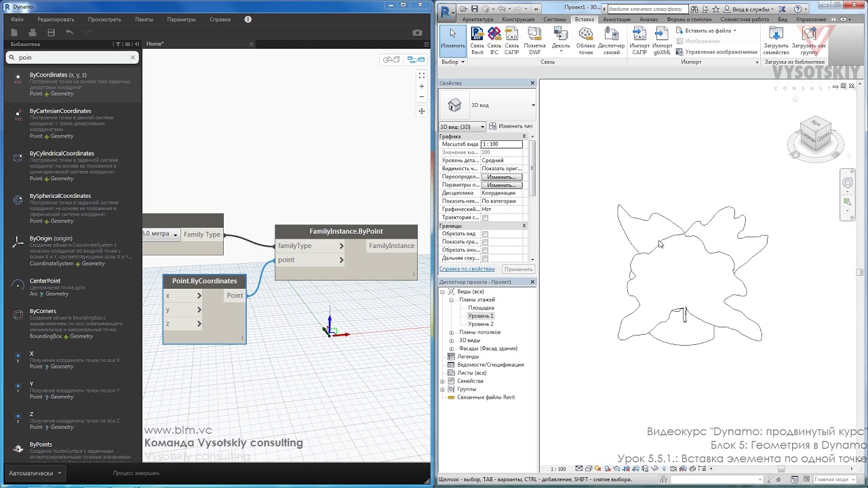868x488 pixels.
Task: Click Import gbXML icon
Action: [x=662, y=34]
